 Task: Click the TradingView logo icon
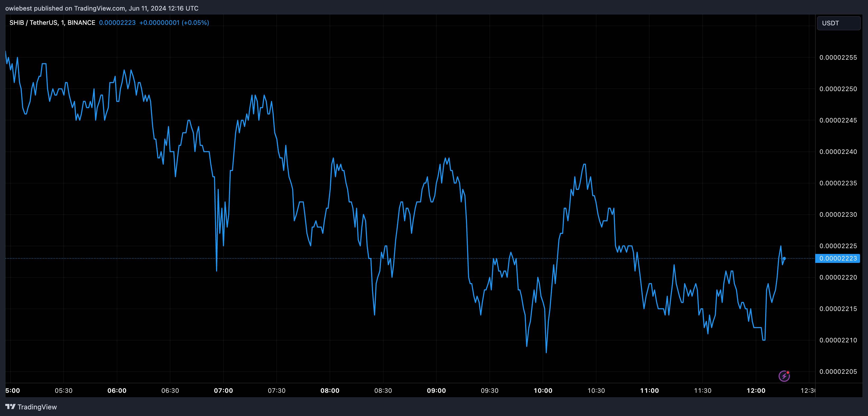pos(11,406)
